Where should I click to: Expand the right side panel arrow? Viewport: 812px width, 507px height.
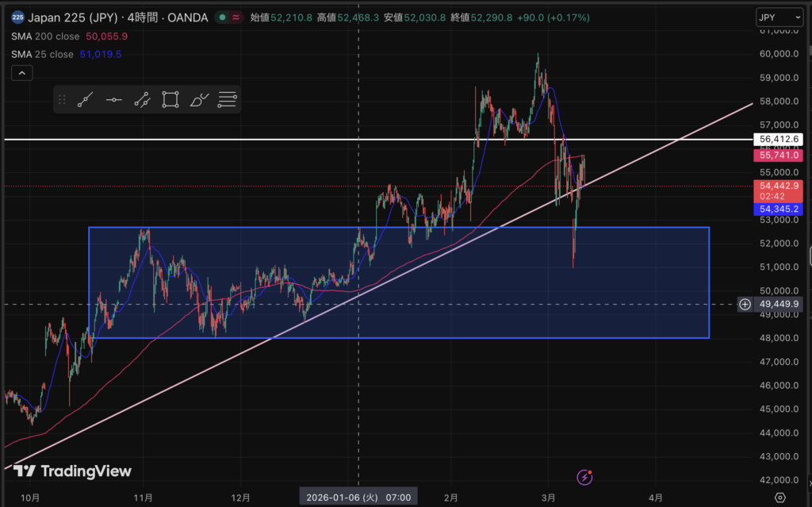809,256
